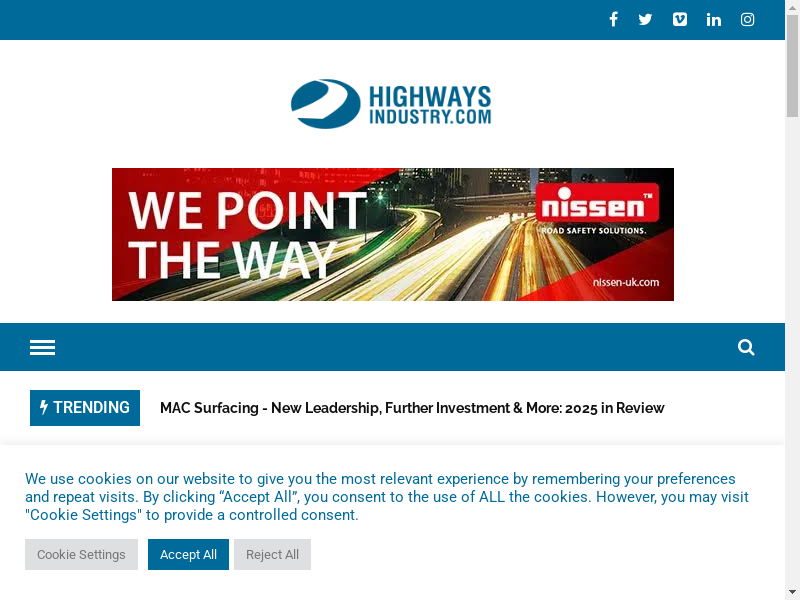
Task: Click the Trending label badge
Action: pyautogui.click(x=85, y=408)
